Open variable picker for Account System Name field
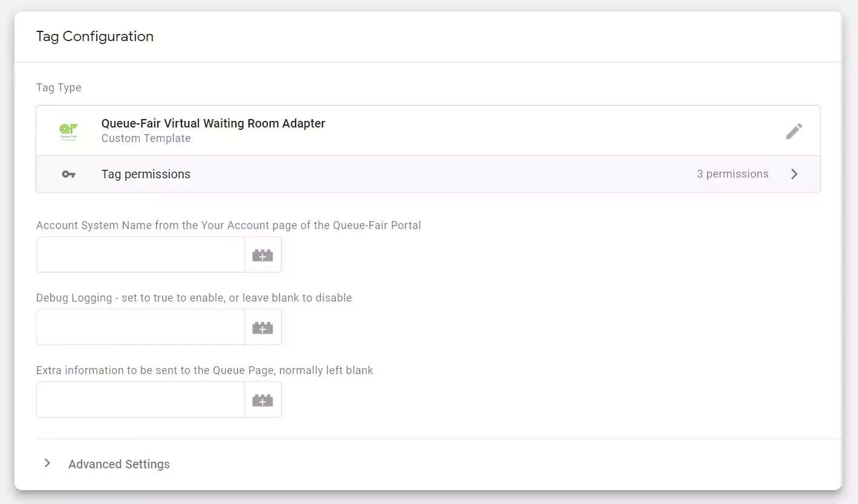858x504 pixels. pyautogui.click(x=262, y=254)
